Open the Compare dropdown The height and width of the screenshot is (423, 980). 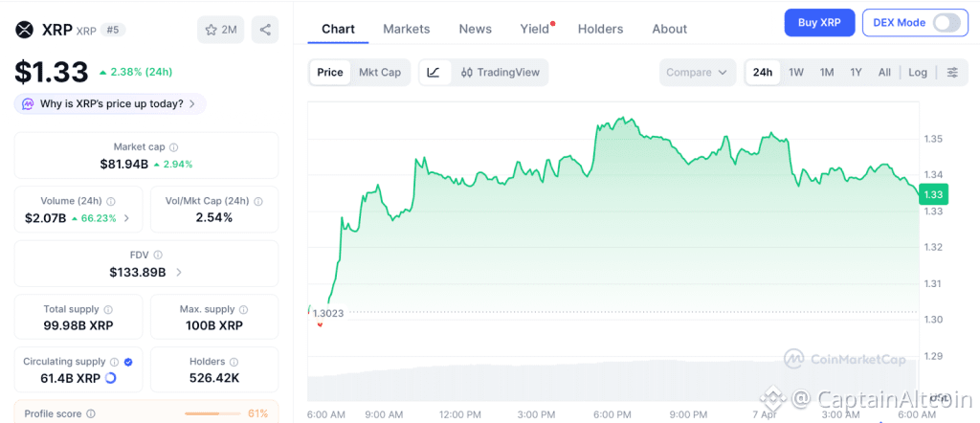point(698,73)
